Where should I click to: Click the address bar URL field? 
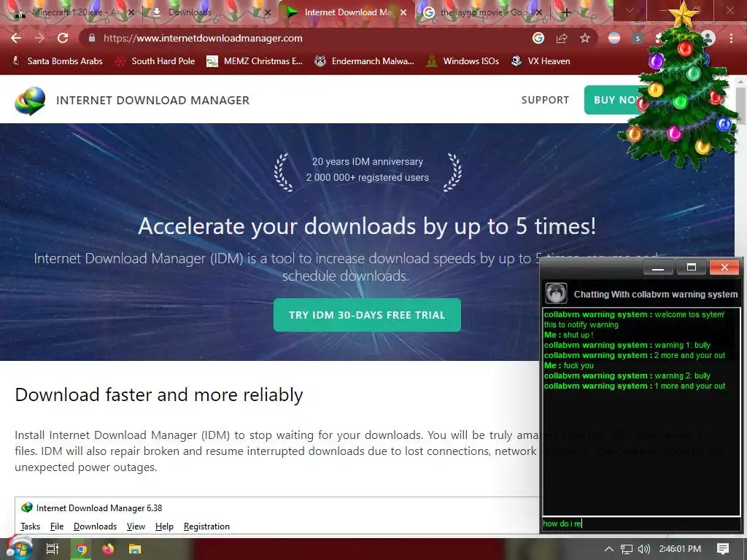(x=305, y=38)
